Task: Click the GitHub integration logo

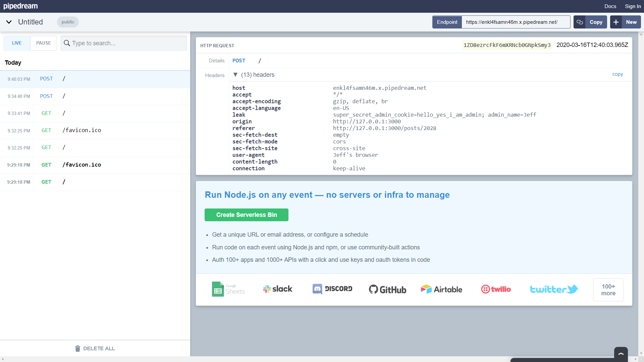Action: [x=387, y=289]
